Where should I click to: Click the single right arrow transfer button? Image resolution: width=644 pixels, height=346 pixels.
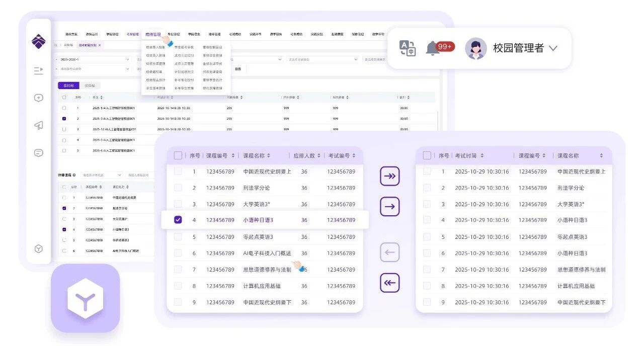(x=389, y=207)
